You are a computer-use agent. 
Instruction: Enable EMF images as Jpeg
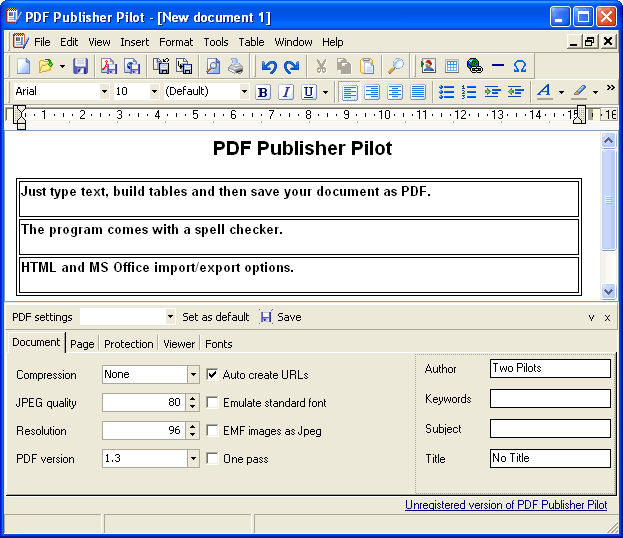212,430
